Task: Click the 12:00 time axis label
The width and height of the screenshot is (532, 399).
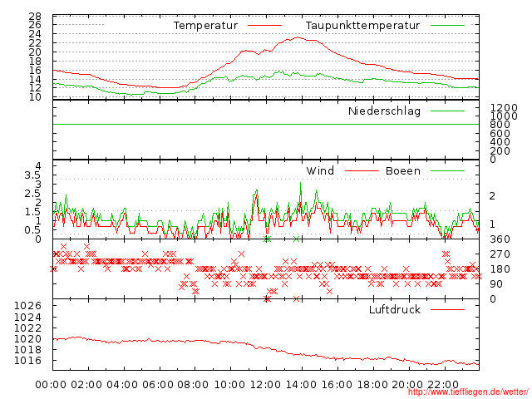Action: [x=265, y=385]
